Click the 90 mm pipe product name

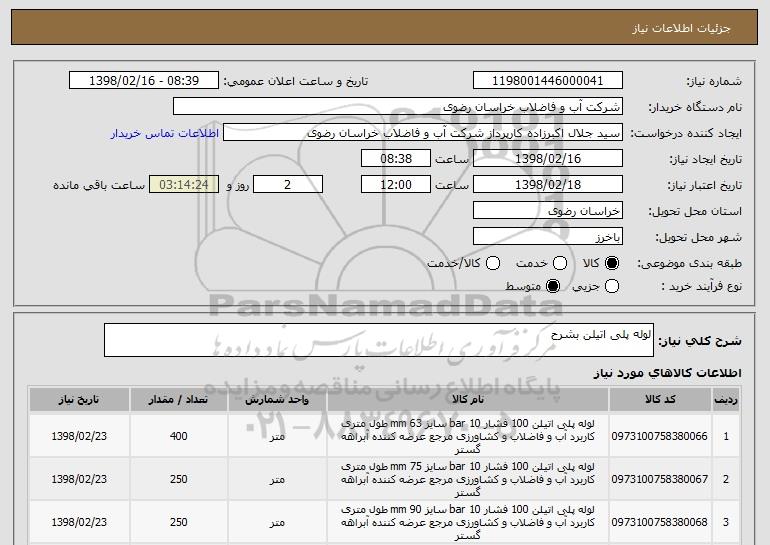tap(468, 522)
